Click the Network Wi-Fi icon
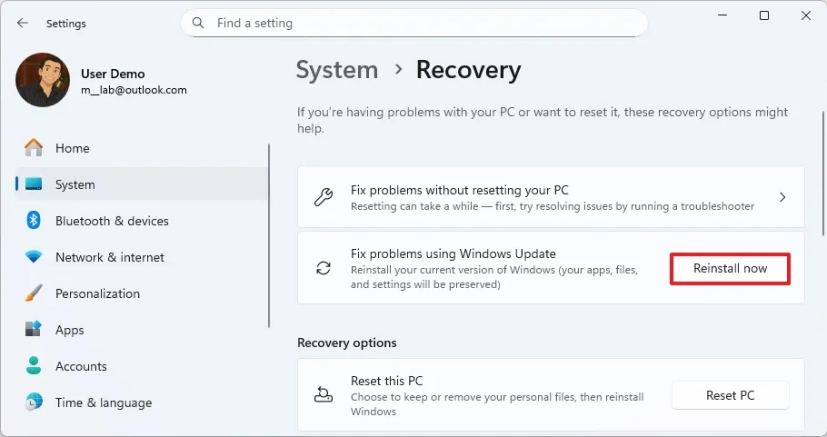Image resolution: width=827 pixels, height=437 pixels. tap(34, 257)
